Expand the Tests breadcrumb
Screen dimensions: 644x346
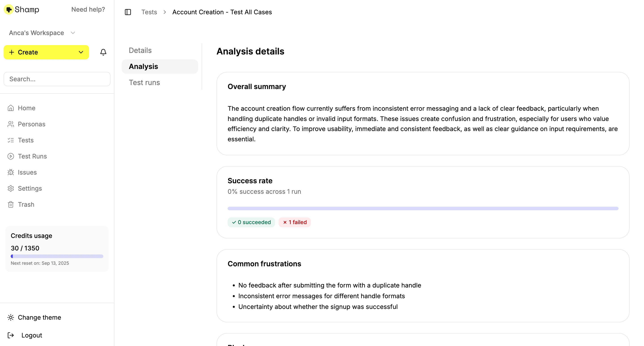coord(149,12)
